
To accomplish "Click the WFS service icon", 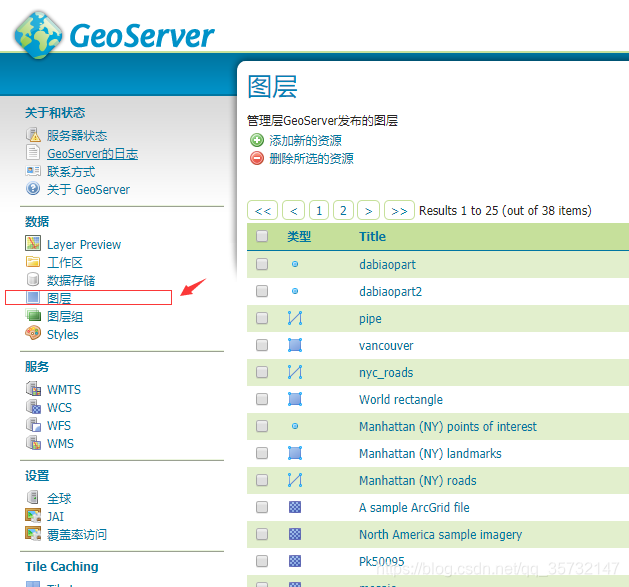I will [x=33, y=425].
